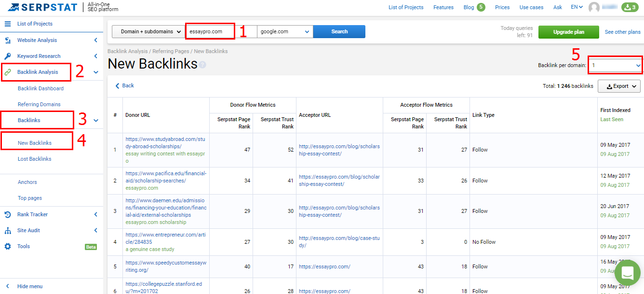Click the Rank Tracker history icon
644x294 pixels.
7,214
